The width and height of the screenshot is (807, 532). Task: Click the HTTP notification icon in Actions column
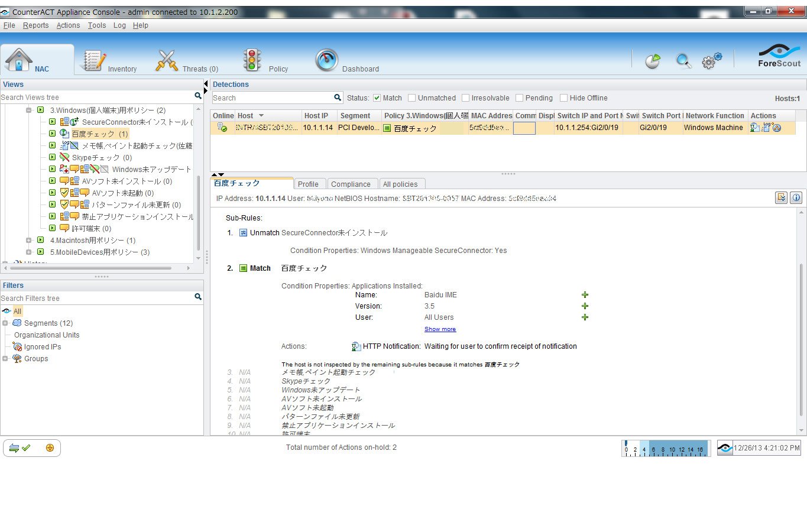[x=755, y=128]
